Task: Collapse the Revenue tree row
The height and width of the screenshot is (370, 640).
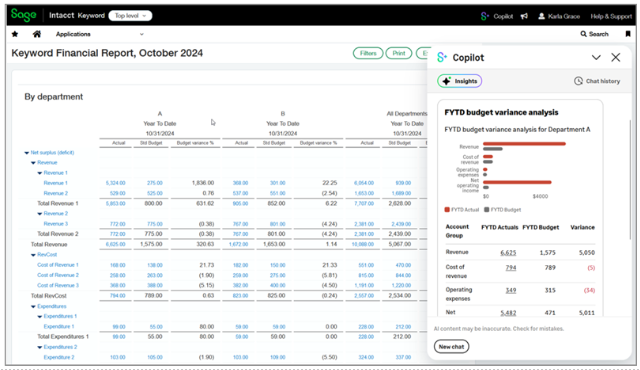Action: tap(33, 162)
